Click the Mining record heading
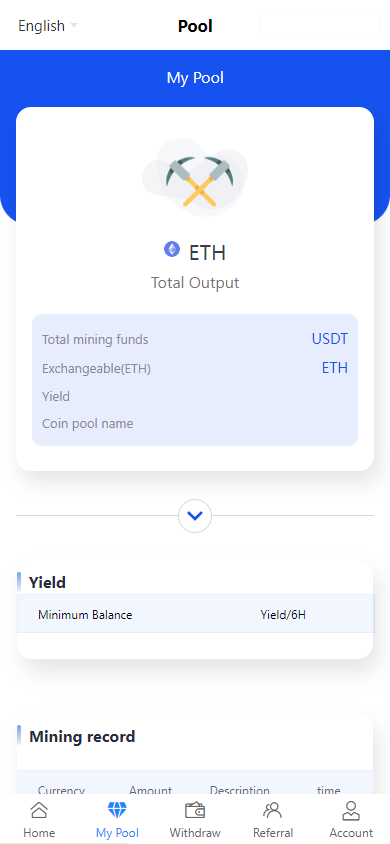The height and width of the screenshot is (844, 390). pyautogui.click(x=82, y=736)
